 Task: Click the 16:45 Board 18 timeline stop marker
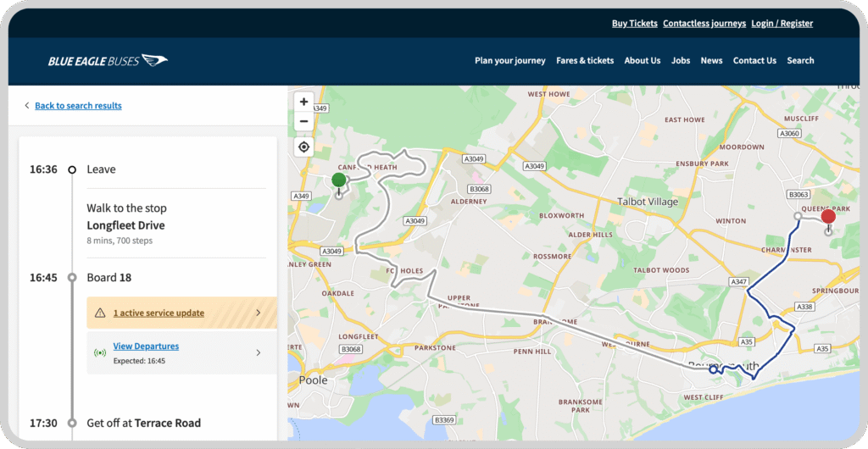tap(73, 278)
